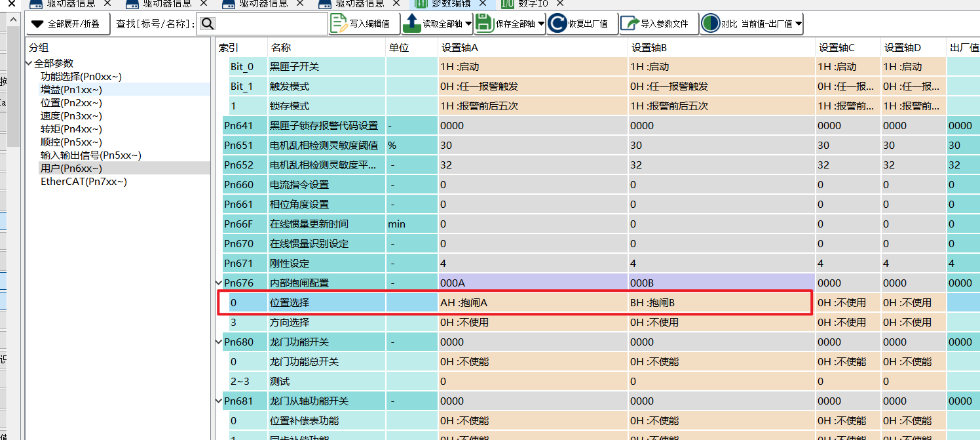Collapse the 全部参数 tree node

coord(29,64)
